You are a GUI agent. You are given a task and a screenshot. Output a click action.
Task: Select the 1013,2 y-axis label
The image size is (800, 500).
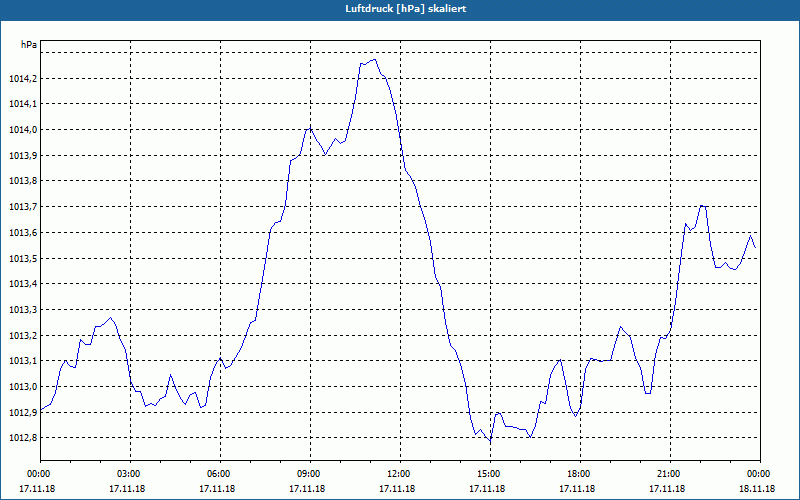23,335
